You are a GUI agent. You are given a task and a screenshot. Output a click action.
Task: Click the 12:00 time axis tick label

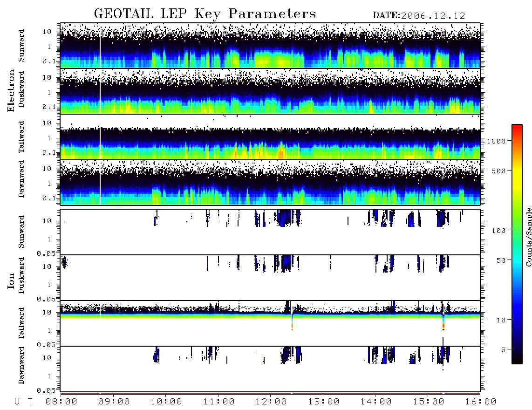coord(271,402)
